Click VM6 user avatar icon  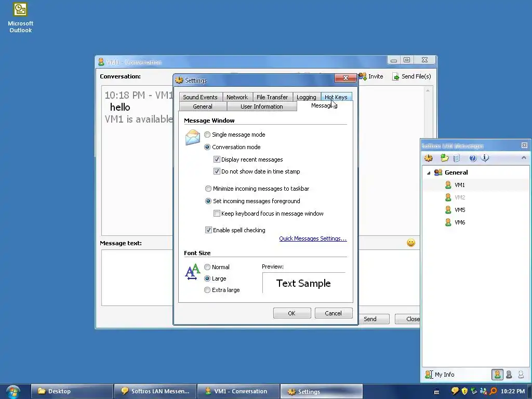coord(448,222)
